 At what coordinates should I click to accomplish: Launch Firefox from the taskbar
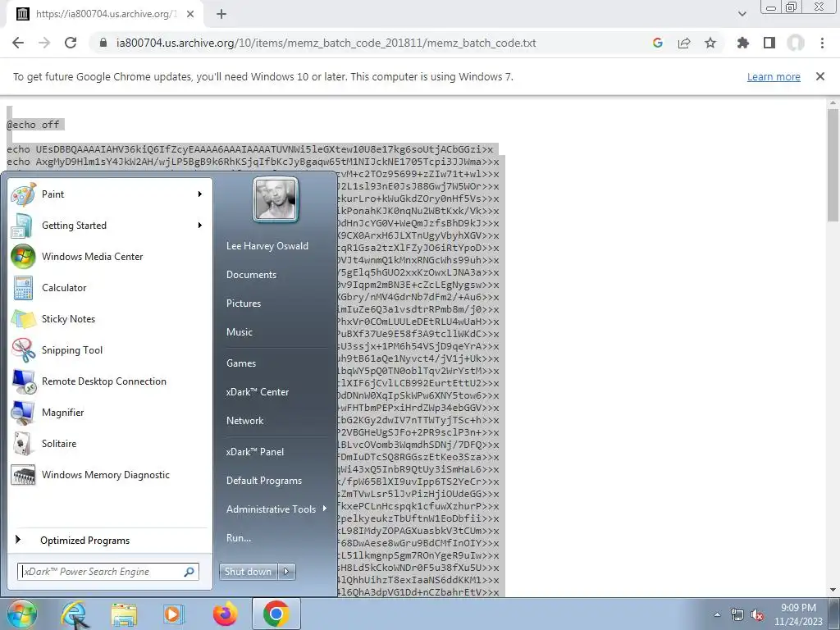(225, 614)
